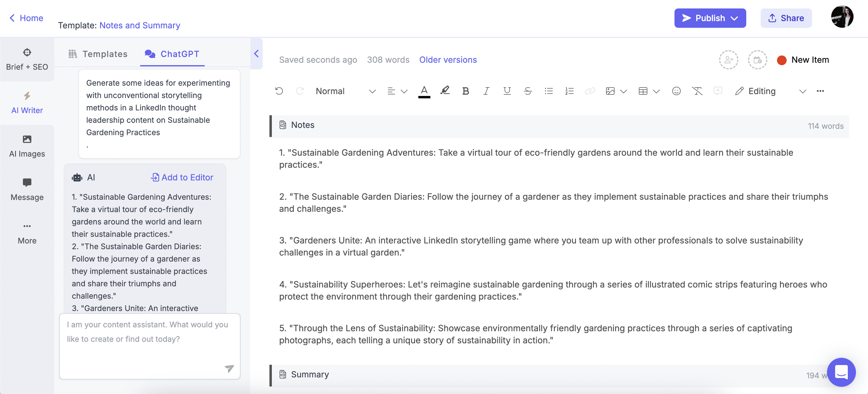
Task: Click the Through the Lens of Sustainability paragraph
Action: tap(536, 334)
